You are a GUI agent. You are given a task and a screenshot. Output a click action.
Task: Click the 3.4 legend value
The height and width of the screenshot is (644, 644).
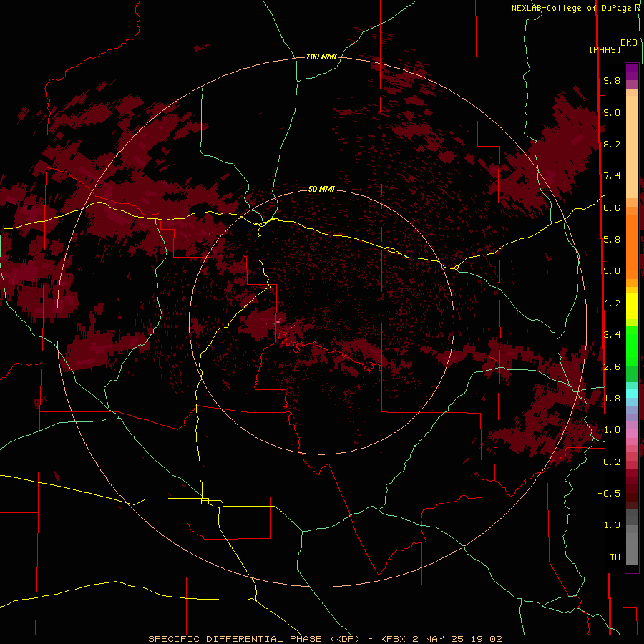pyautogui.click(x=612, y=335)
